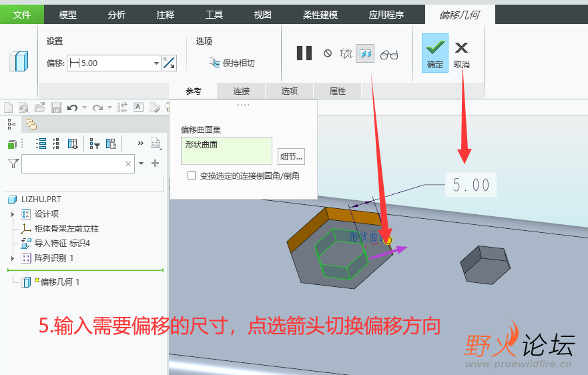Click the offset geometry feature icon
The image size is (588, 375).
[19, 61]
